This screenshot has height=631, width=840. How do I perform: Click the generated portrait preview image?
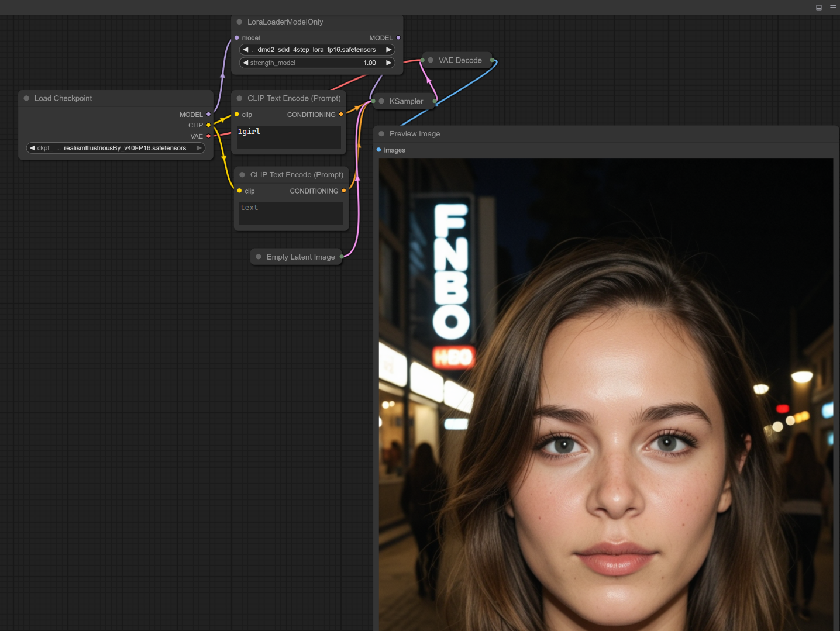click(605, 395)
